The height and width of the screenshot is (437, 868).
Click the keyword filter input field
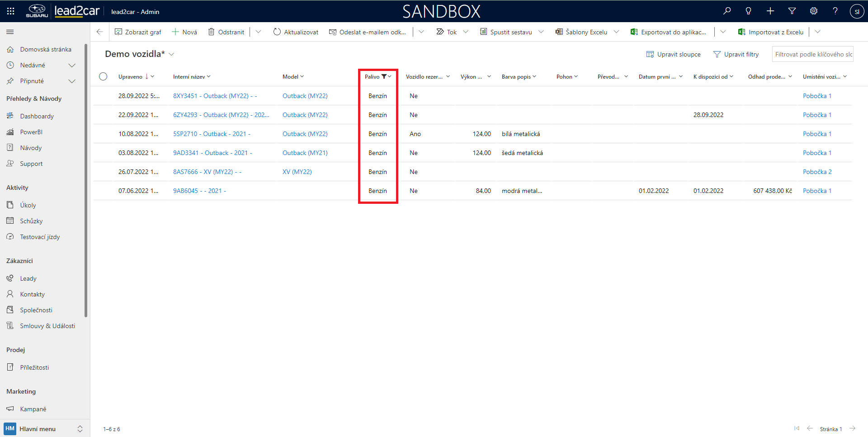click(812, 54)
